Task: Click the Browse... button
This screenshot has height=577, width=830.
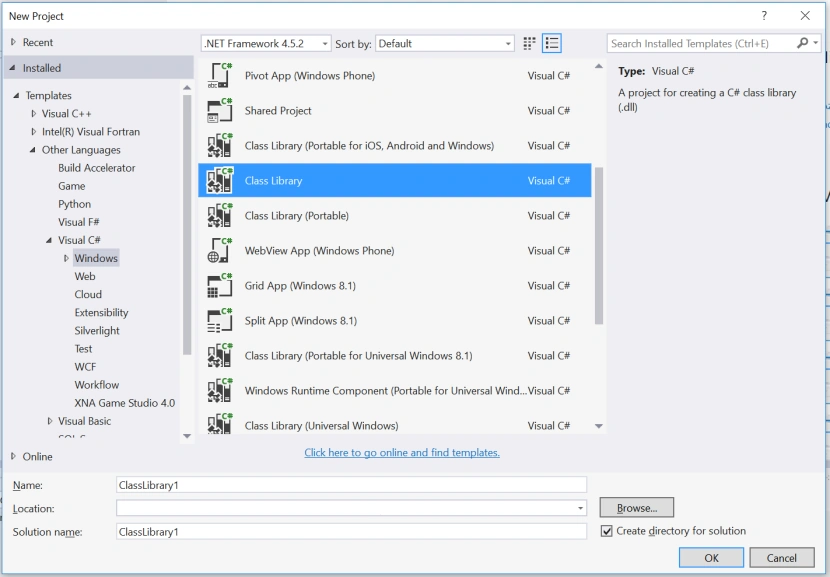Action: click(x=637, y=508)
